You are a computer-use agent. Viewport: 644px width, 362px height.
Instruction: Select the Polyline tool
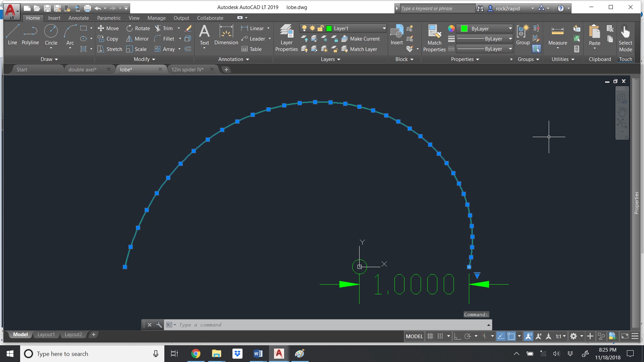[30, 35]
